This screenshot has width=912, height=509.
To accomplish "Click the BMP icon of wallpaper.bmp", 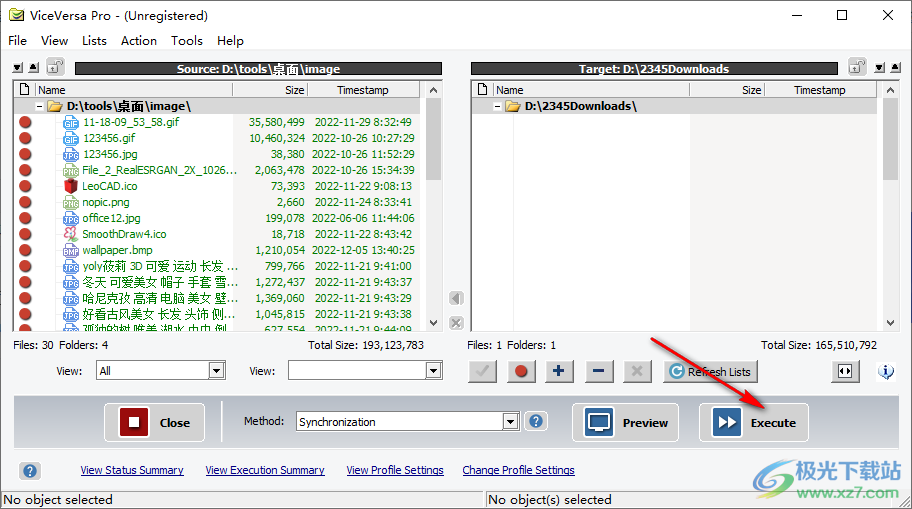I will pos(70,250).
